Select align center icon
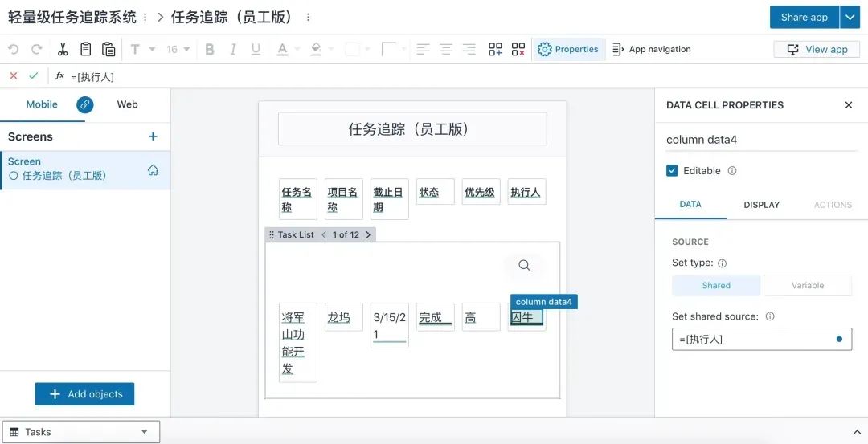 [x=446, y=49]
